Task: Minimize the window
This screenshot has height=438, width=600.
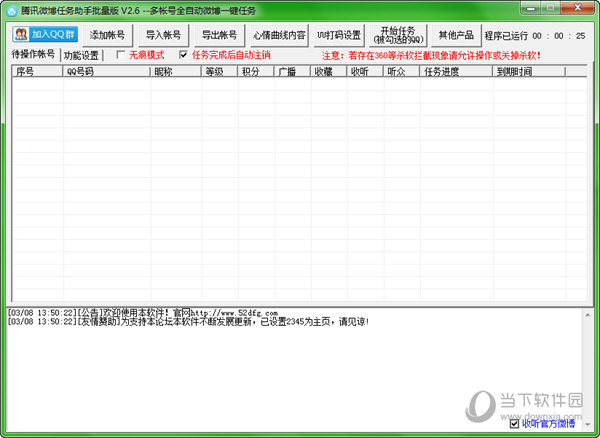Action: (531, 8)
